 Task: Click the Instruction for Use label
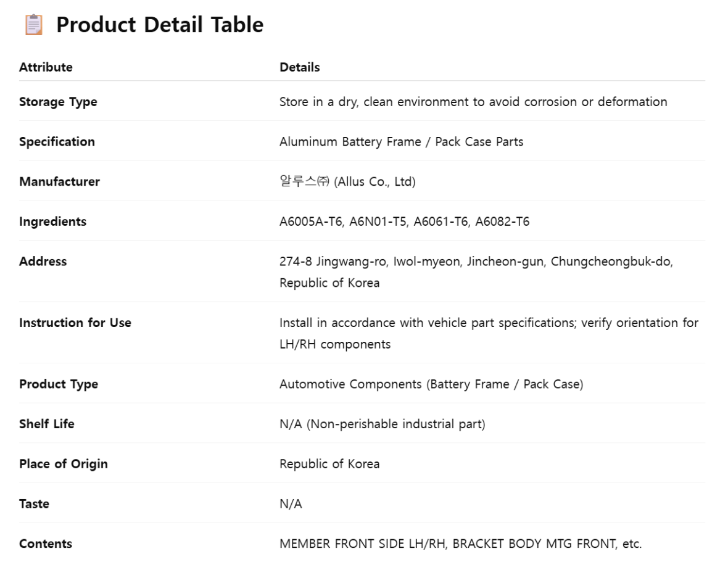75,323
